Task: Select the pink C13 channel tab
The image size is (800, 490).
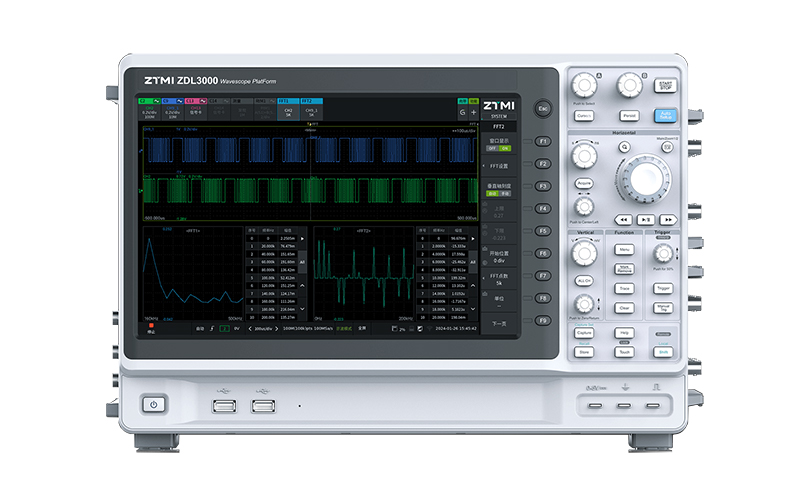Action: click(x=195, y=109)
